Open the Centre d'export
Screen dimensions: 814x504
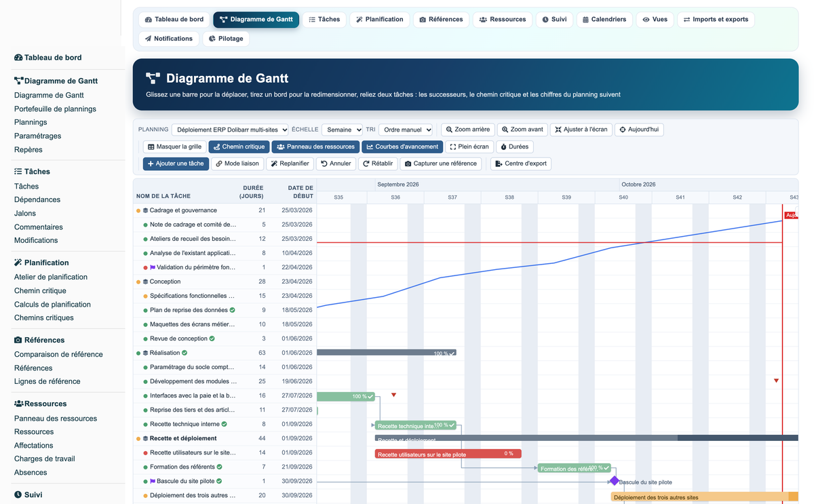[x=520, y=163]
